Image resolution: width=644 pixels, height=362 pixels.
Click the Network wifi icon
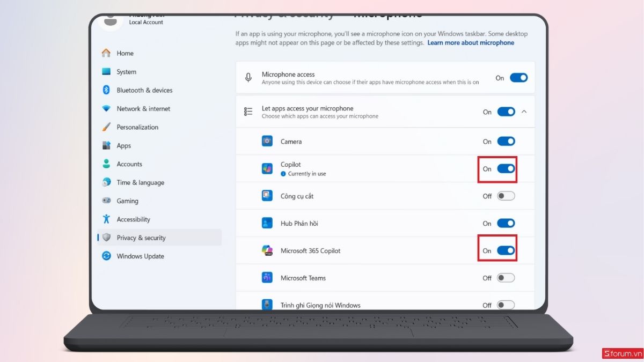coord(106,108)
